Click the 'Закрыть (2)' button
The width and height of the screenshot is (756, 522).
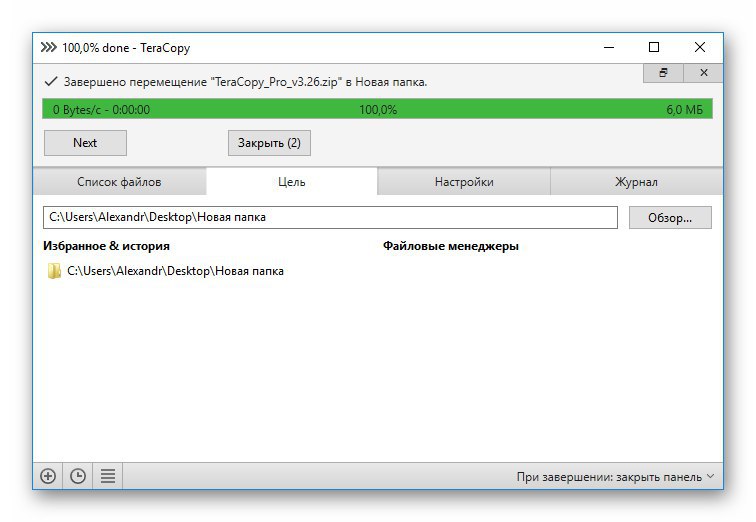point(269,143)
